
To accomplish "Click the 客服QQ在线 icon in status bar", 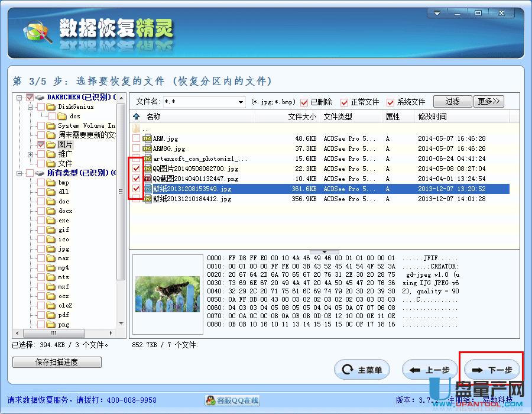I will (211, 400).
